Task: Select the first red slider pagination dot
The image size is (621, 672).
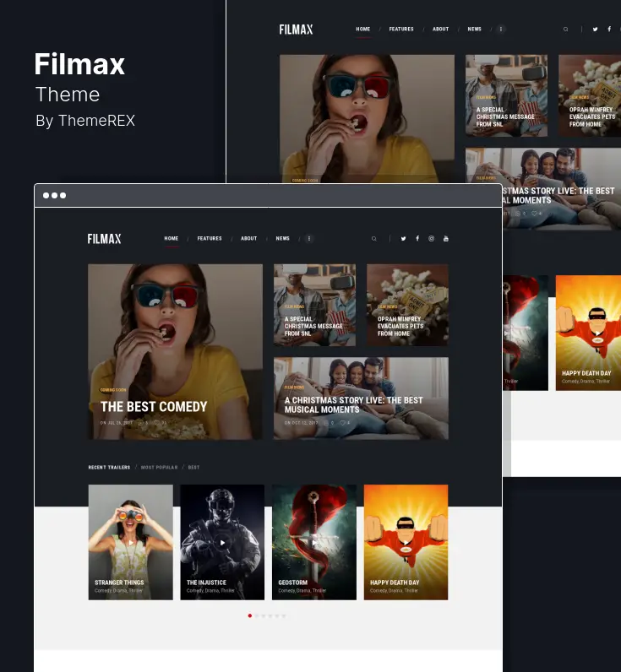Action: point(249,615)
